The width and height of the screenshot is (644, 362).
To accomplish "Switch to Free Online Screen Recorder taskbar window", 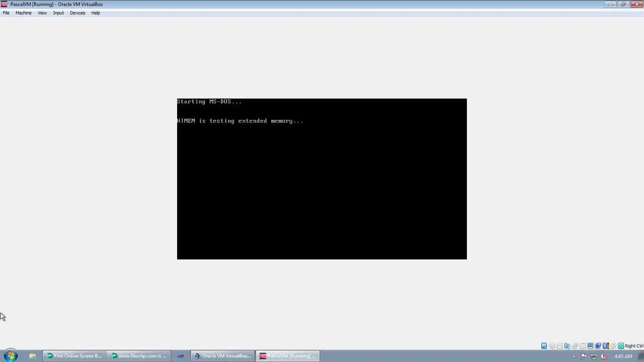I will (x=74, y=356).
